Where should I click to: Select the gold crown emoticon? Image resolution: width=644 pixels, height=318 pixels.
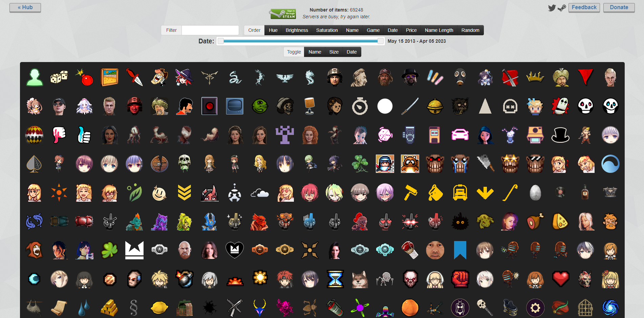click(535, 77)
